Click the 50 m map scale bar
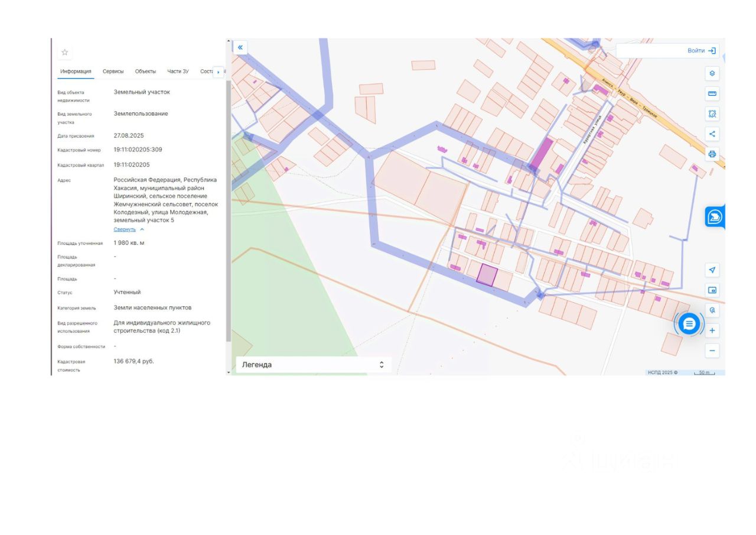 (x=703, y=372)
